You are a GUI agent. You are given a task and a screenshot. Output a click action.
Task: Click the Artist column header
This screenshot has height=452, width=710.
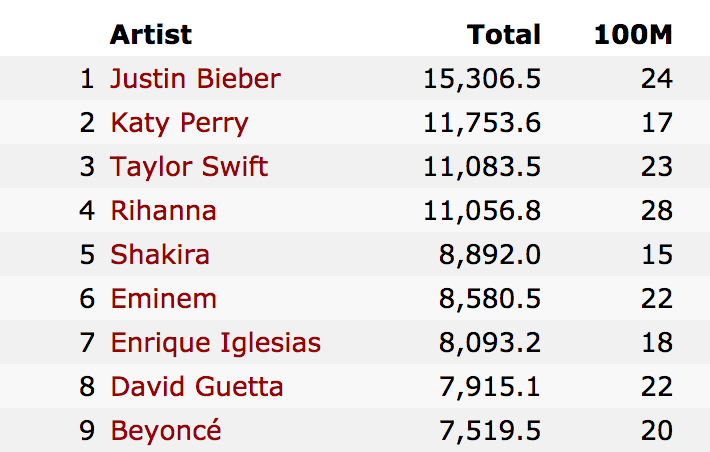click(150, 34)
